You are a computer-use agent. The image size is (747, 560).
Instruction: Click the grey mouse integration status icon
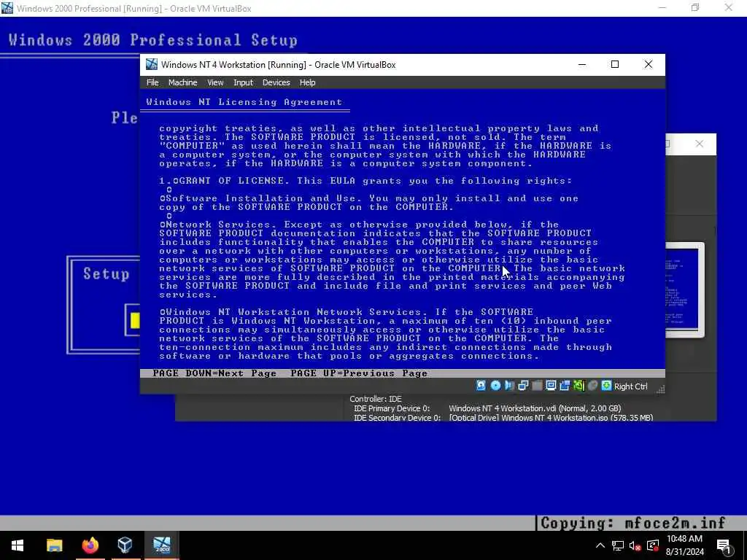tap(592, 386)
